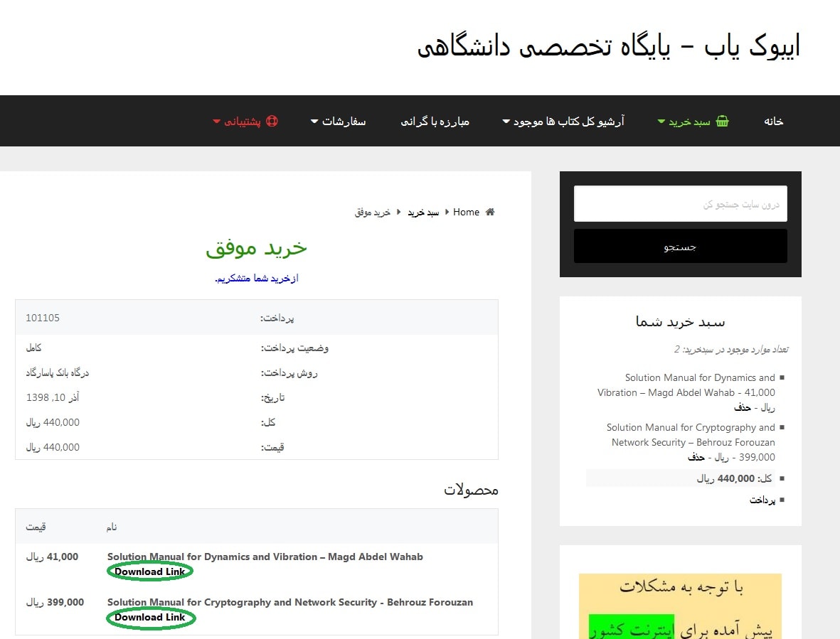Open Download Link for Cryptography and Network Security
Screen dimensions: 840x639
[150, 617]
